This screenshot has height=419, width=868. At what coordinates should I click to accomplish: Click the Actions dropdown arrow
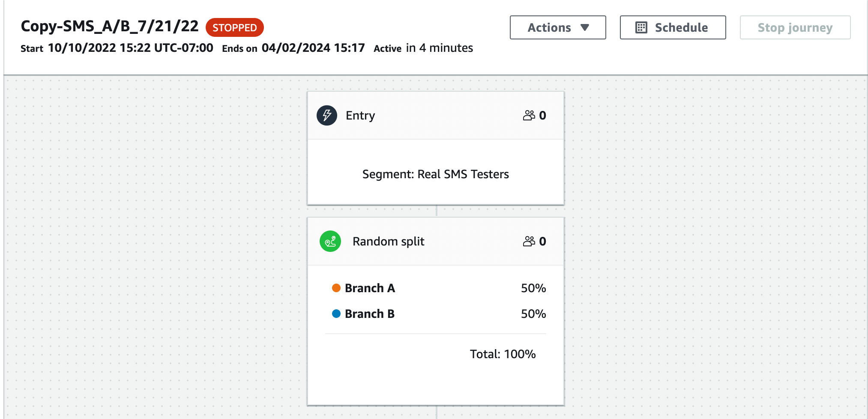click(585, 27)
